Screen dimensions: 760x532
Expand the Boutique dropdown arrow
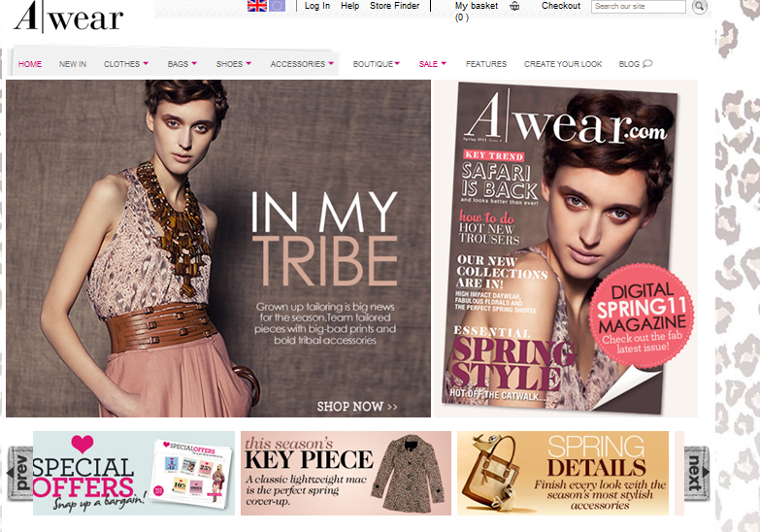(397, 63)
